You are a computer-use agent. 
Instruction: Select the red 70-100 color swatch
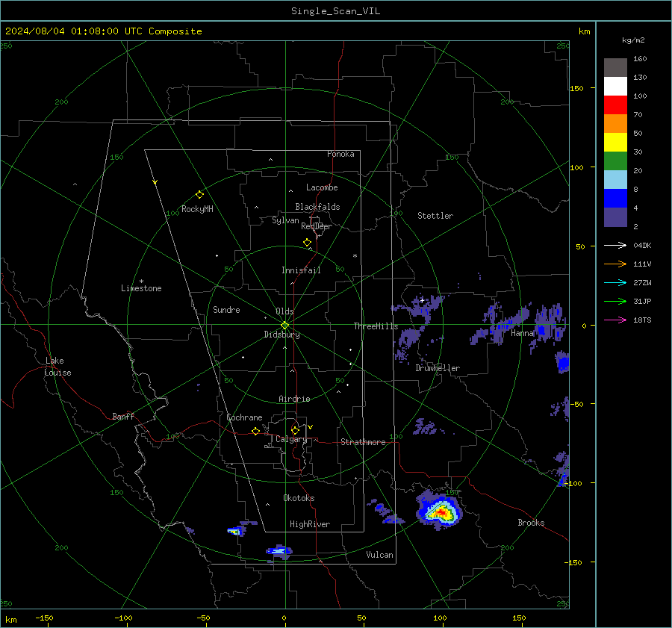(x=615, y=105)
